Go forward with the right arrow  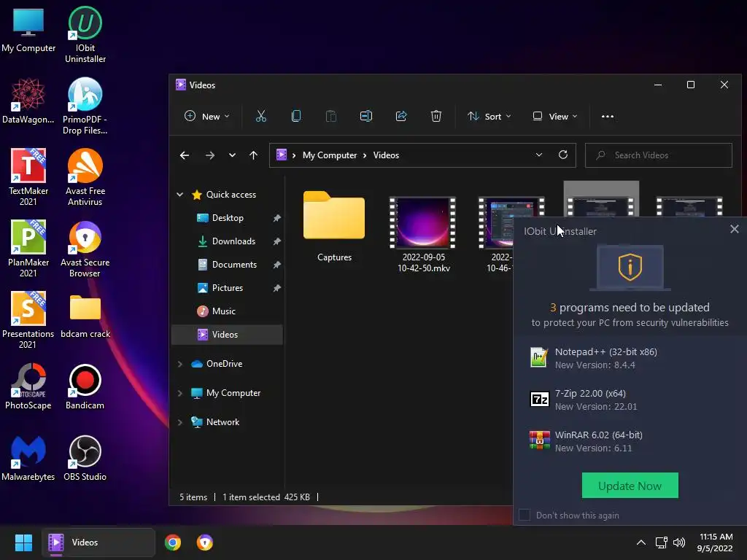click(209, 155)
